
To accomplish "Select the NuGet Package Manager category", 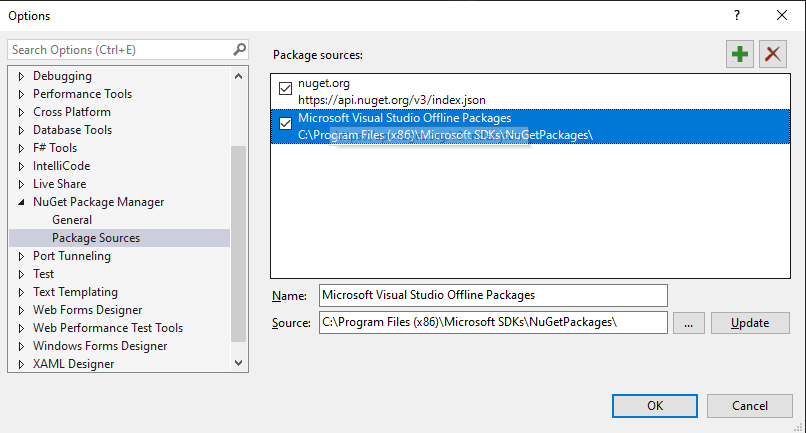I will tap(99, 202).
